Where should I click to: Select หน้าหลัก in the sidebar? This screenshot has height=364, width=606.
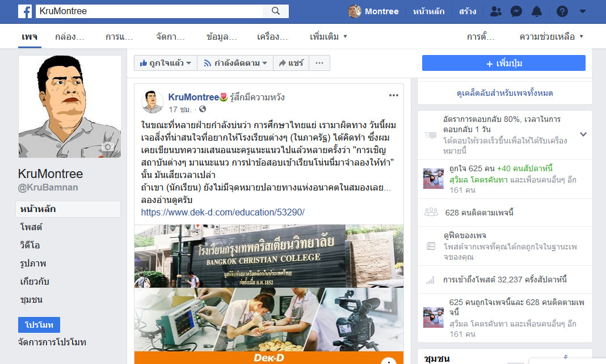pos(68,209)
